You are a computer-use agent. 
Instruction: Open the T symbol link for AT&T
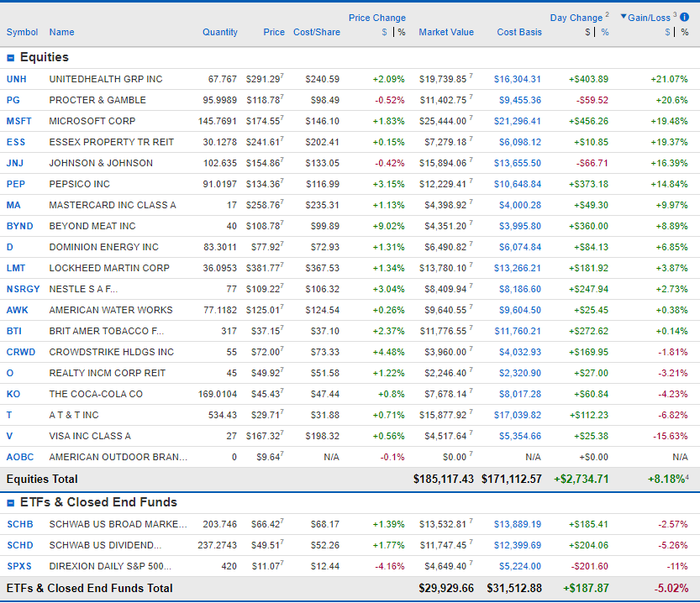tap(9, 415)
